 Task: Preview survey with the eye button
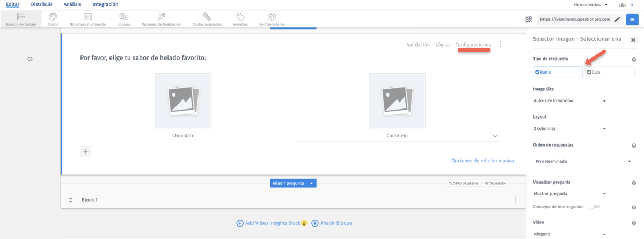pos(632,19)
